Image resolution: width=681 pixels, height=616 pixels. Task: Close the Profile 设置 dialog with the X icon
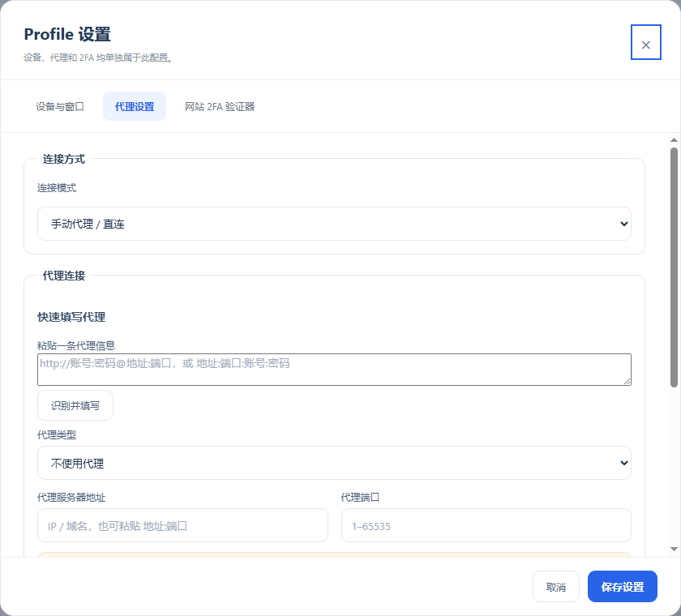click(645, 42)
